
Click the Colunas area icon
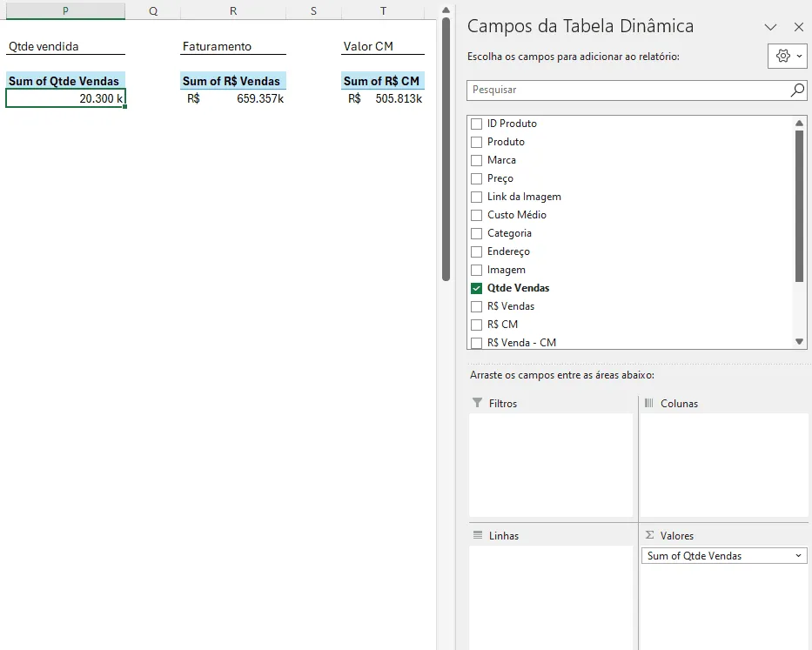pyautogui.click(x=648, y=402)
